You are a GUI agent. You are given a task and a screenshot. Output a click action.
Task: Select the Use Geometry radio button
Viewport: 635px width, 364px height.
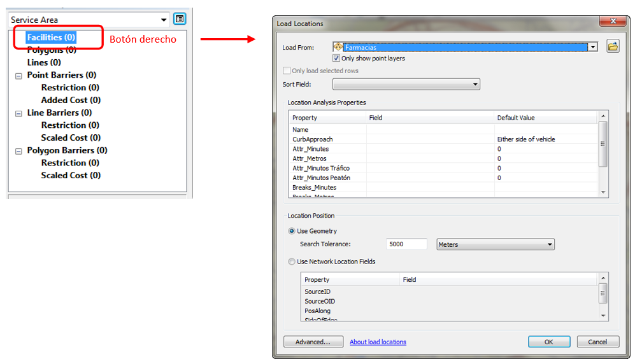pos(292,231)
